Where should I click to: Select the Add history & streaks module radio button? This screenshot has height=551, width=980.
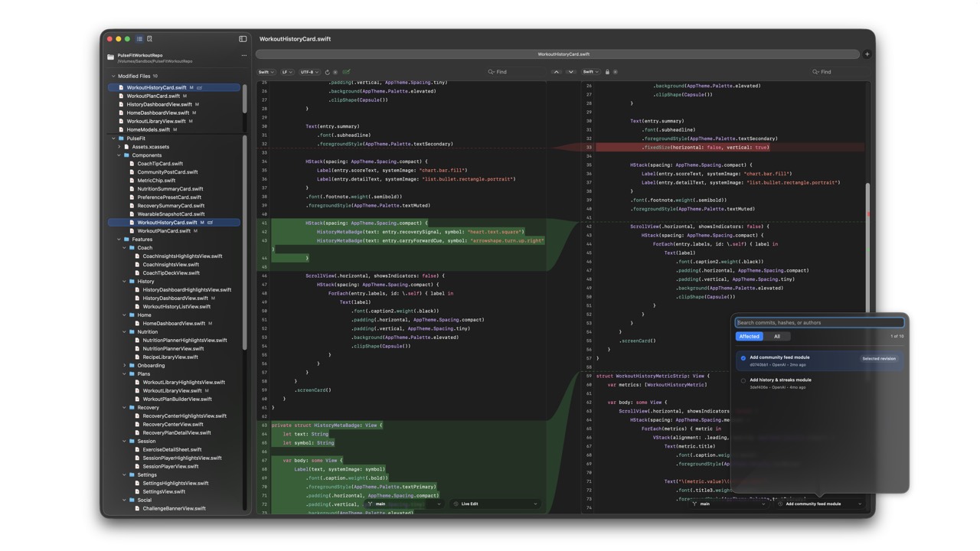coord(743,380)
